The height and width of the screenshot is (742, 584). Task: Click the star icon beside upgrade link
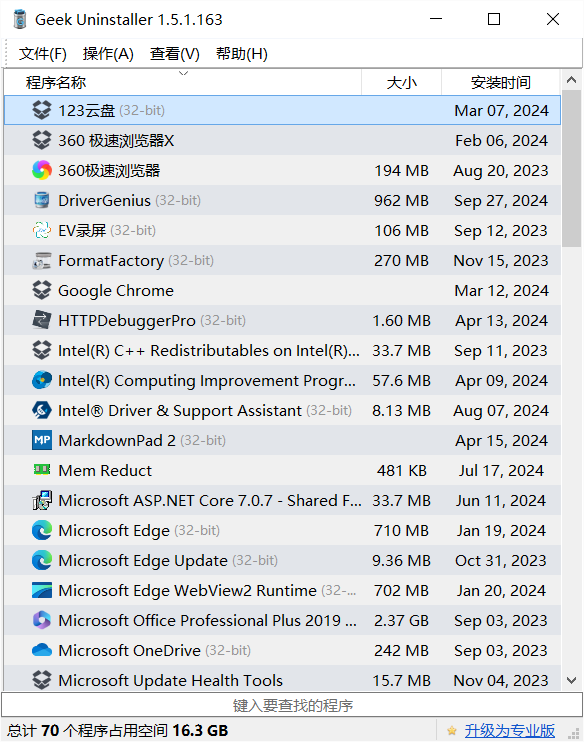(452, 731)
